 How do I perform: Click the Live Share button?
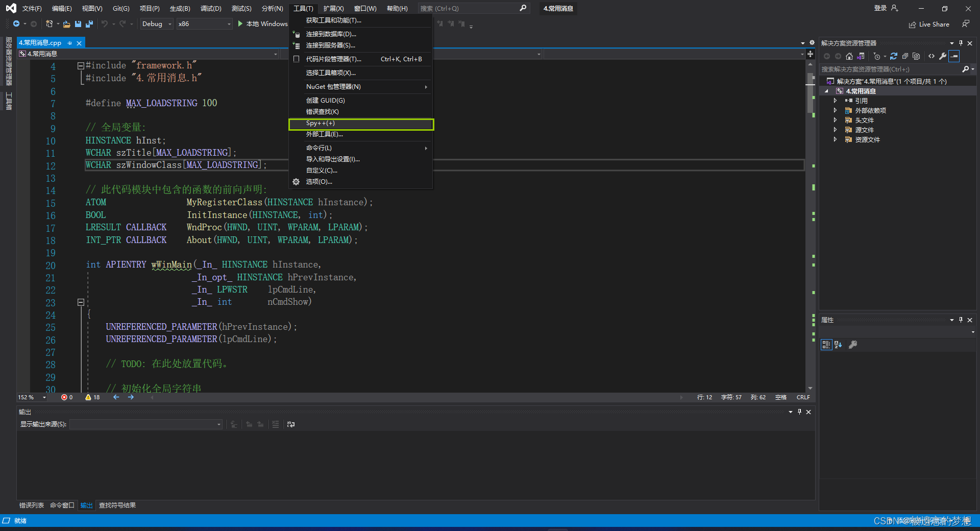[929, 25]
